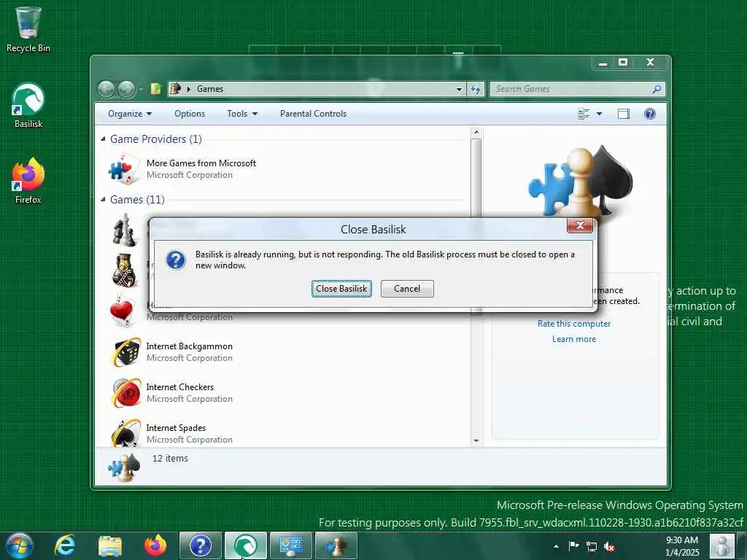This screenshot has width=747, height=560.
Task: Switch to help dialog taskbar button
Action: pyautogui.click(x=201, y=545)
